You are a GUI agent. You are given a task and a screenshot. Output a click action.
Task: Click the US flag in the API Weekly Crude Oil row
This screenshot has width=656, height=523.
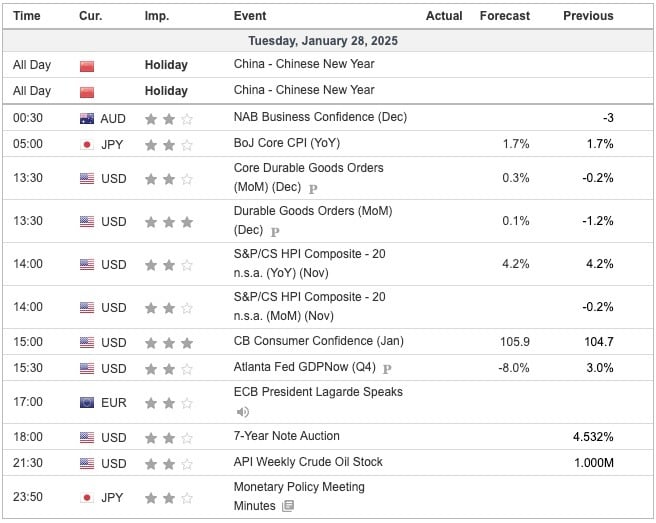click(x=87, y=463)
